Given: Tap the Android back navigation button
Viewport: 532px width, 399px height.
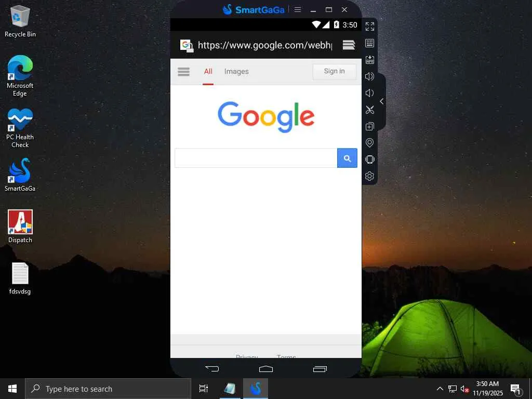Looking at the screenshot, I should point(212,368).
